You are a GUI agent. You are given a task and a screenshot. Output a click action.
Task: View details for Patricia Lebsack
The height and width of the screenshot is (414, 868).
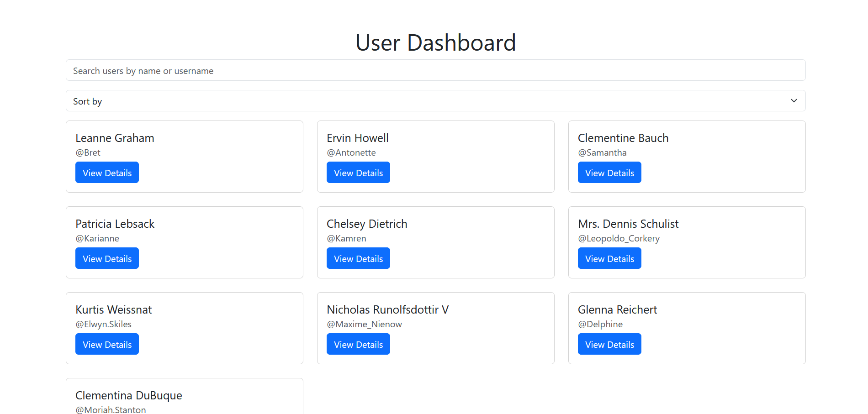pos(107,258)
